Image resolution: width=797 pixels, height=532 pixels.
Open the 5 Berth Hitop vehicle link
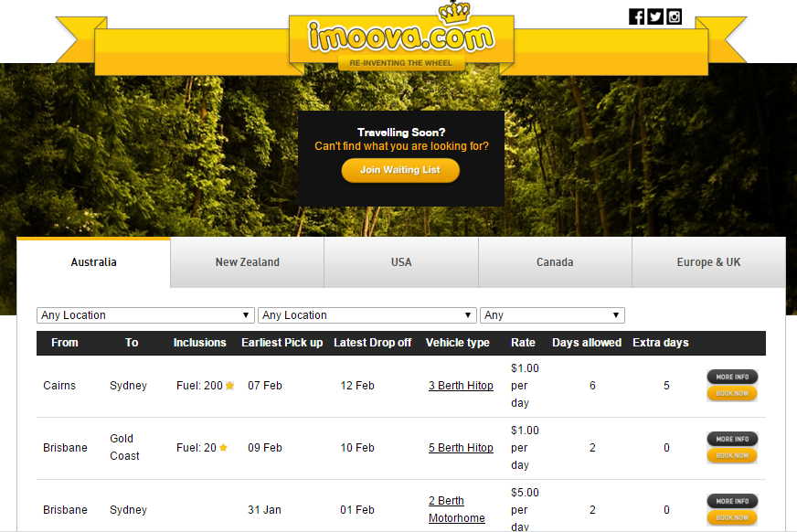(x=461, y=448)
